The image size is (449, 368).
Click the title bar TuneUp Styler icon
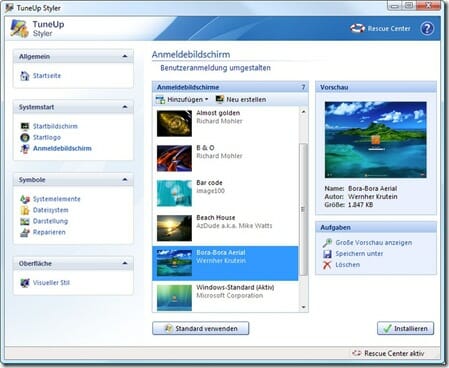[9, 8]
